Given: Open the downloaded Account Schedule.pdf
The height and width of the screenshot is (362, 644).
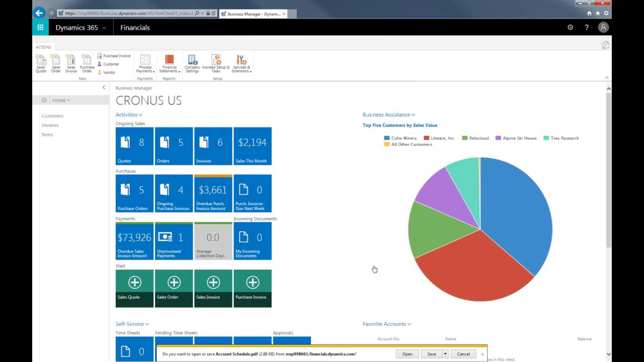Looking at the screenshot, I should coord(407,354).
